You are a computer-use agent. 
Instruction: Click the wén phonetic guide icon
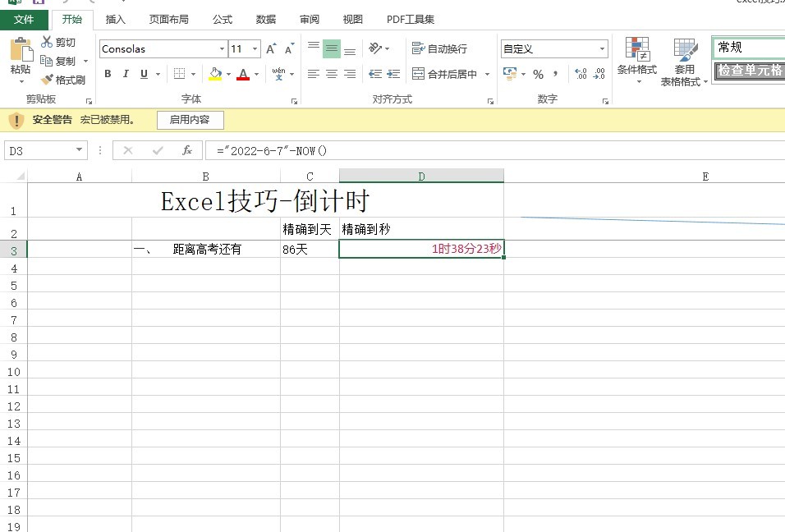pos(279,74)
